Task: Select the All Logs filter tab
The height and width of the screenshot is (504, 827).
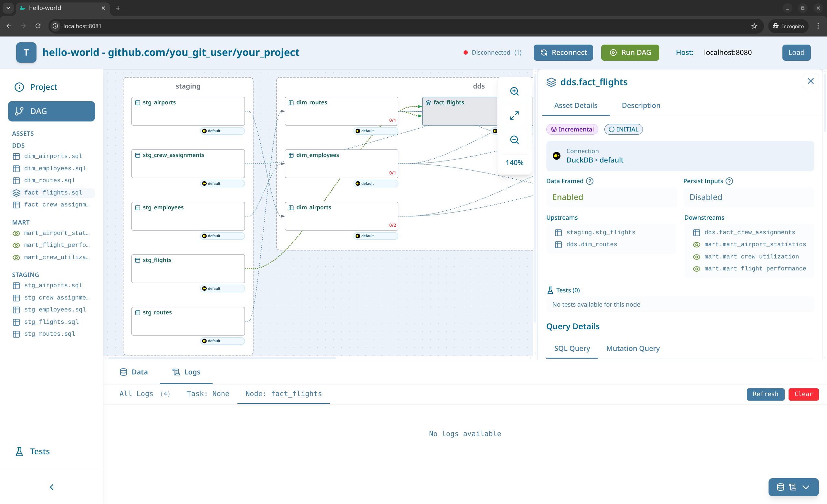Action: point(145,394)
